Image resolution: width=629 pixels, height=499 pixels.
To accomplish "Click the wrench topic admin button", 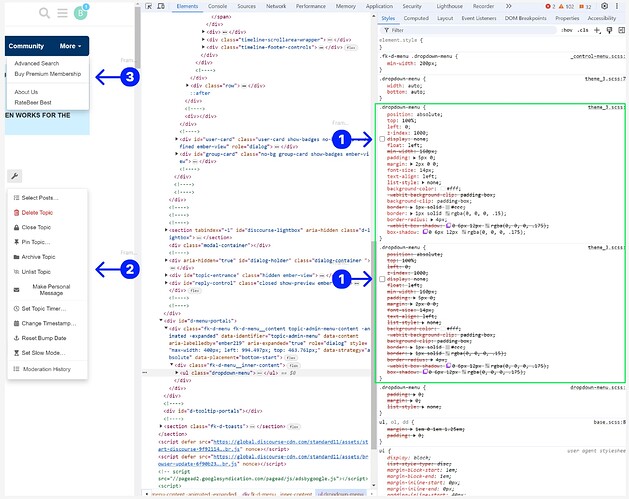I will click(15, 176).
